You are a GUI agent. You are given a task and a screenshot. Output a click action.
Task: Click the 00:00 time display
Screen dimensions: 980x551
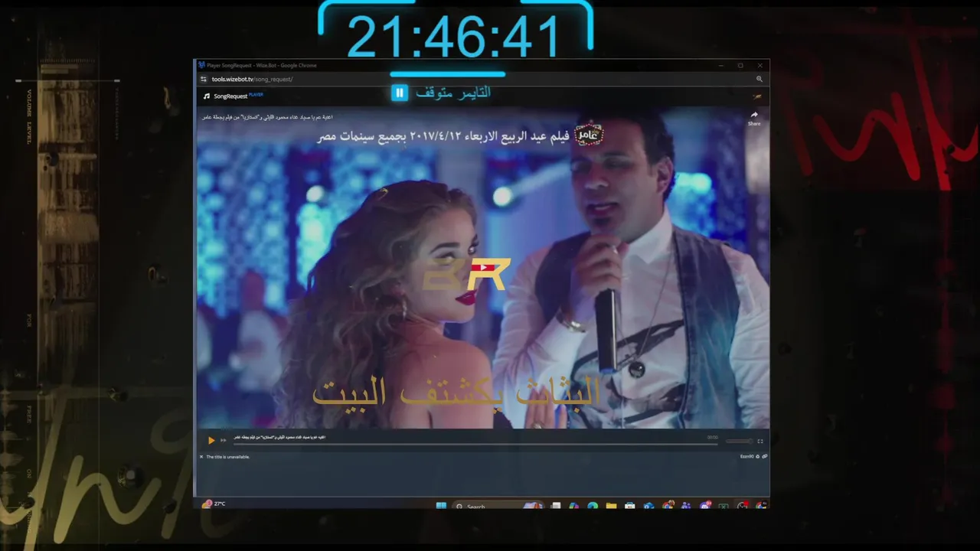pos(713,437)
